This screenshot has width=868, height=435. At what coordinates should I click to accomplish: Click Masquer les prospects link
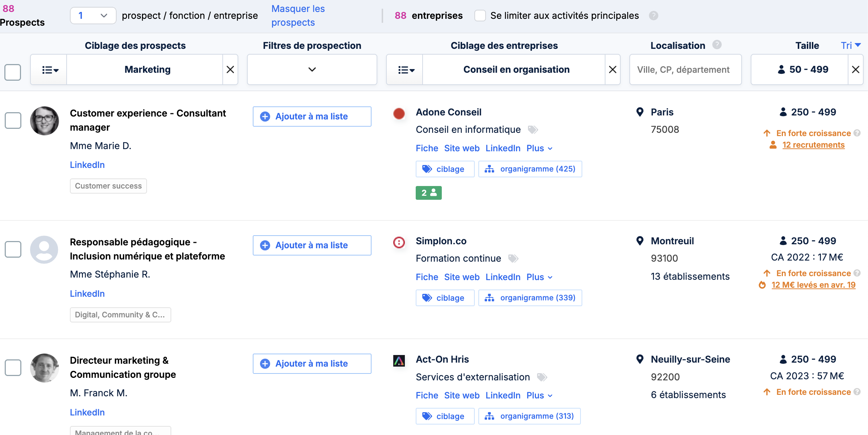pos(298,16)
